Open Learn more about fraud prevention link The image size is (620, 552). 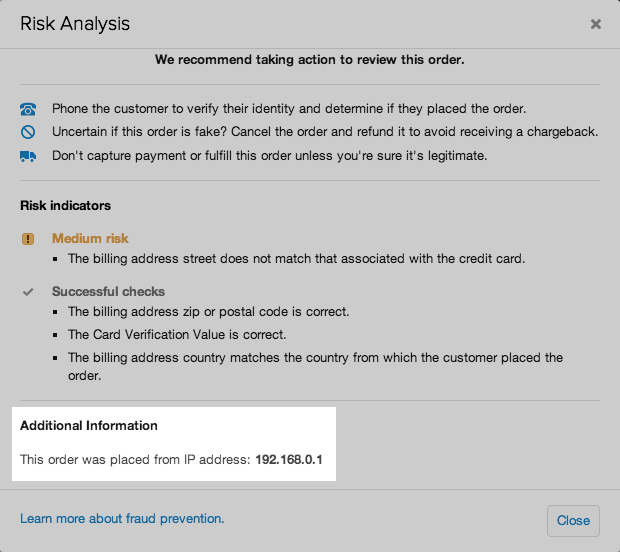click(x=122, y=518)
